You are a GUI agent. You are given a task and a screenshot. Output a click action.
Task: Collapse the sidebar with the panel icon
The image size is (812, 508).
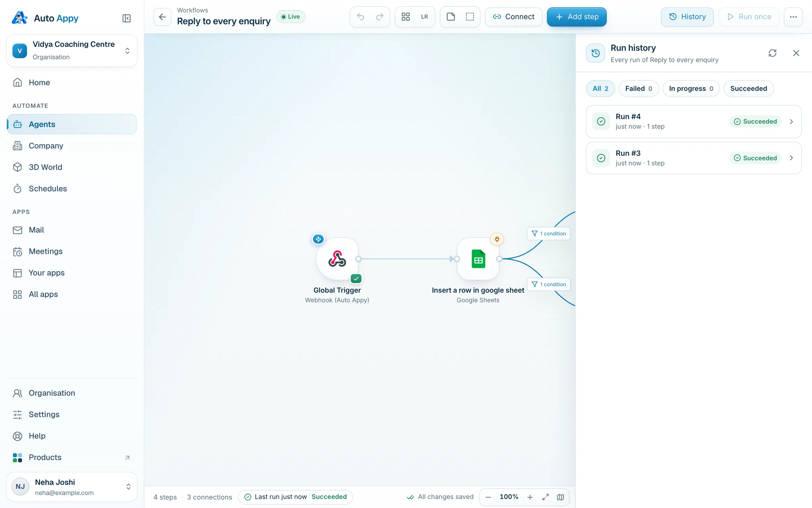point(126,18)
